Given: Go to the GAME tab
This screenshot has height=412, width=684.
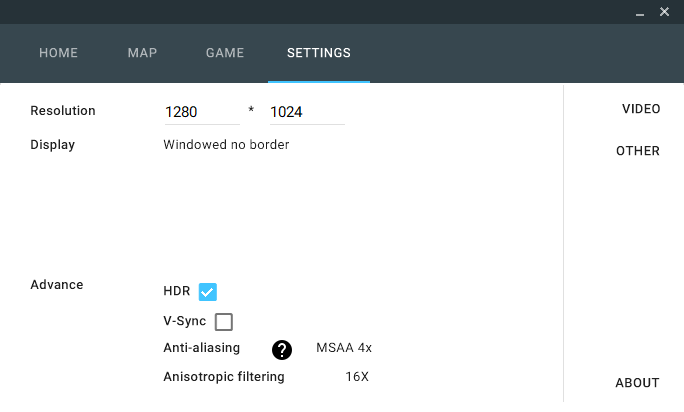Looking at the screenshot, I should tap(225, 53).
